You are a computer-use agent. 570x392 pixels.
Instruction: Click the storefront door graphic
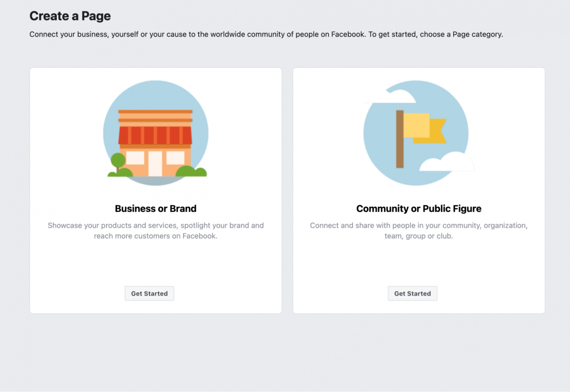tap(155, 165)
